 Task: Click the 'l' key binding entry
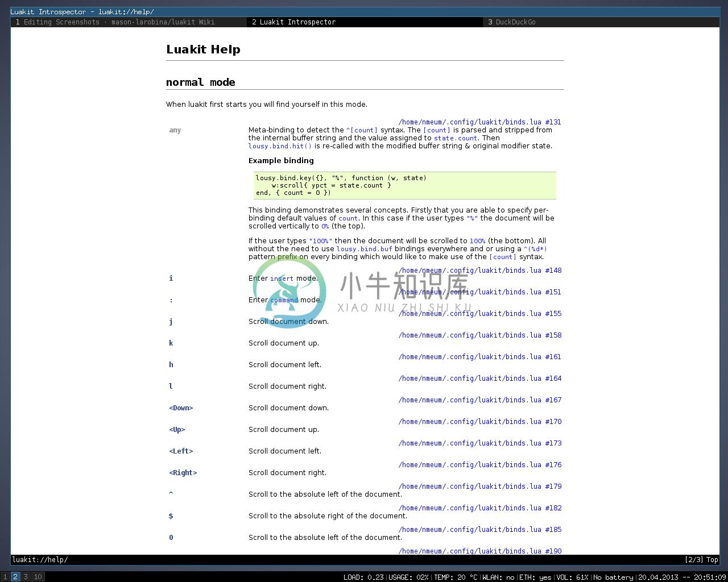click(171, 386)
